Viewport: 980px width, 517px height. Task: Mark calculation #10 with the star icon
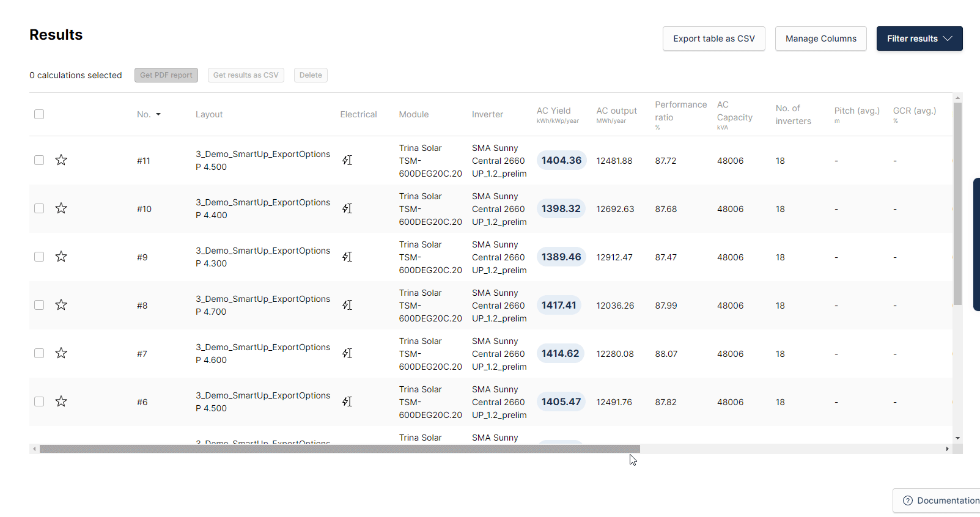click(x=61, y=208)
